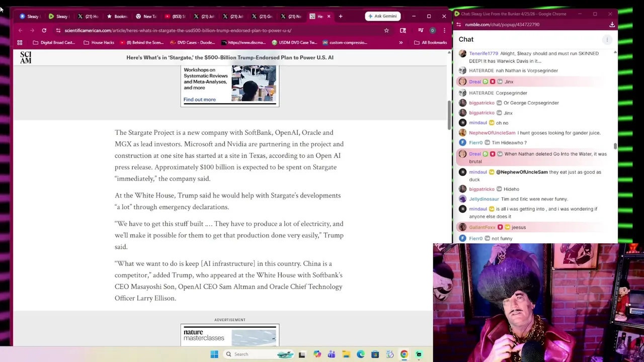Open the green robot app on taskbar
The image size is (644, 362).
click(x=419, y=354)
